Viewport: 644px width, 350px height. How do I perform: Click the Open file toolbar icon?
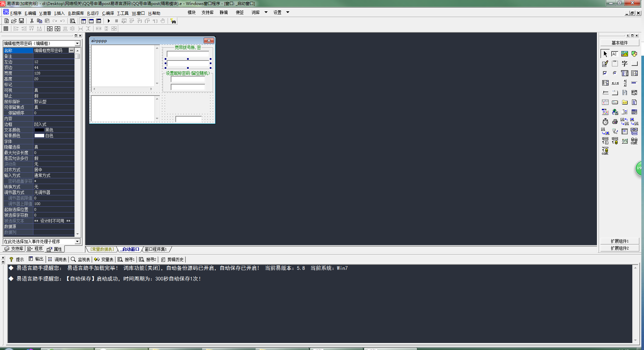pyautogui.click(x=14, y=21)
